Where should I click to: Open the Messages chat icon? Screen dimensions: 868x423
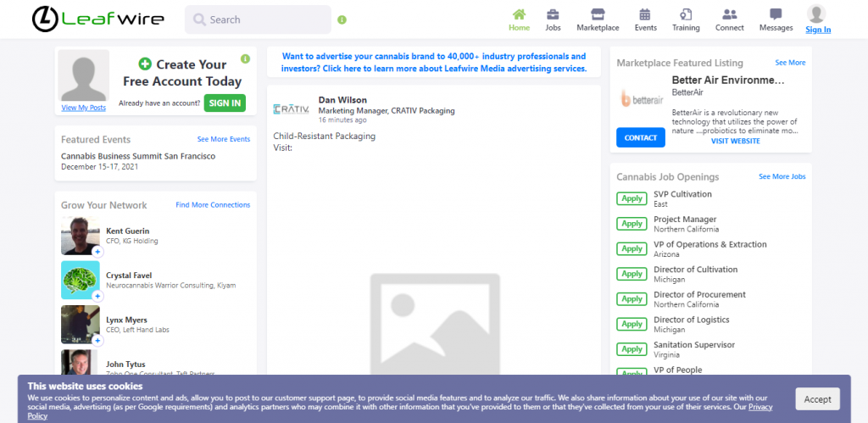776,14
